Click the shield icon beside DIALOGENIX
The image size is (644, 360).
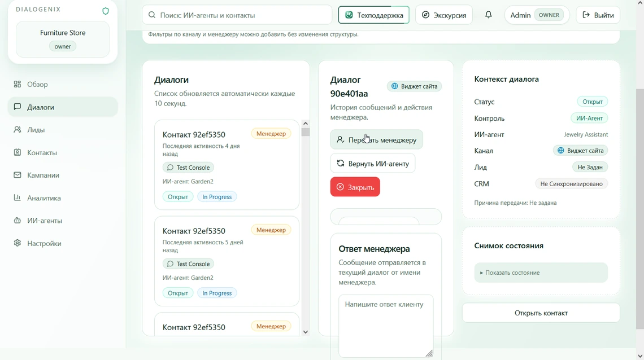106,11
